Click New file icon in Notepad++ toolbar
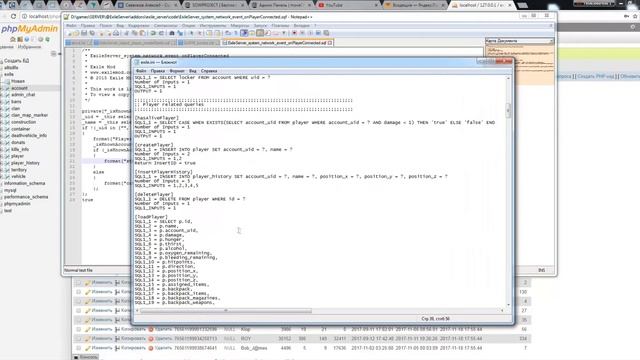Image resolution: width=640 pixels, height=360 pixels. 69,33
